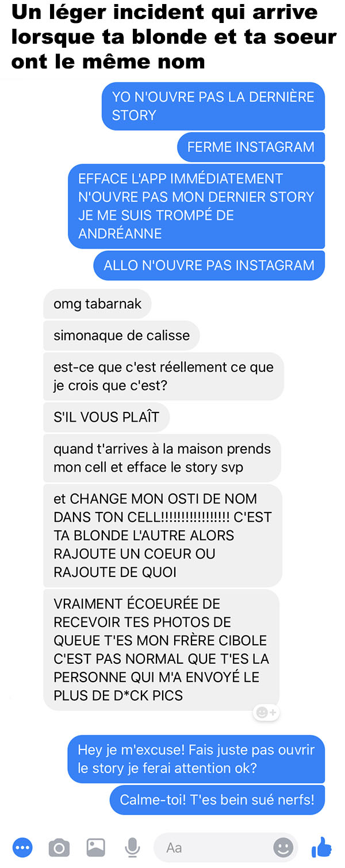Viewport: 345px width, 868px height.
Task: Select 'quand t'arrives à la maison' message
Action: [x=162, y=458]
